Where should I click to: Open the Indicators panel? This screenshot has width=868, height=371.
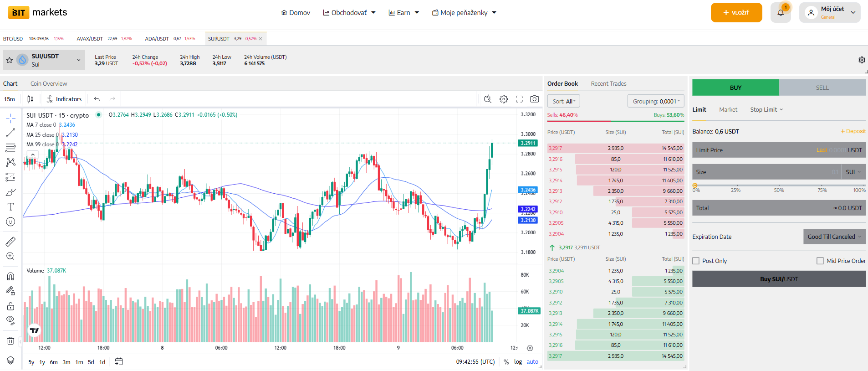[x=64, y=99]
